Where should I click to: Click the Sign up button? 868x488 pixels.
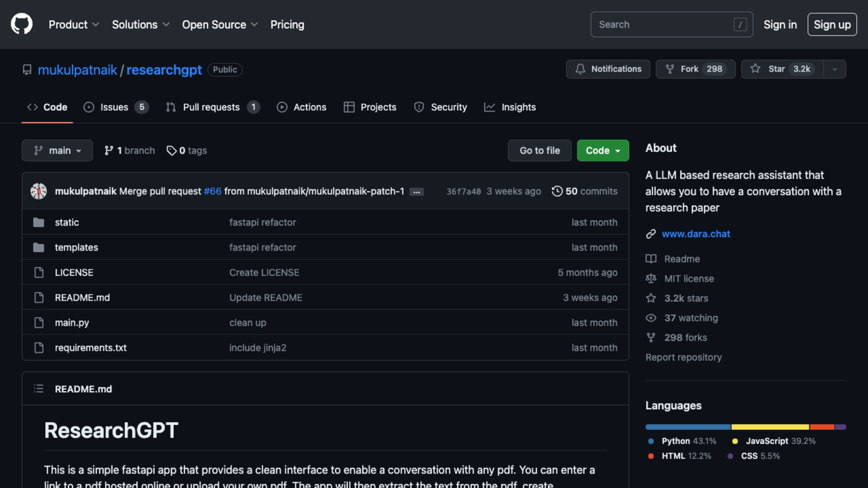click(832, 25)
